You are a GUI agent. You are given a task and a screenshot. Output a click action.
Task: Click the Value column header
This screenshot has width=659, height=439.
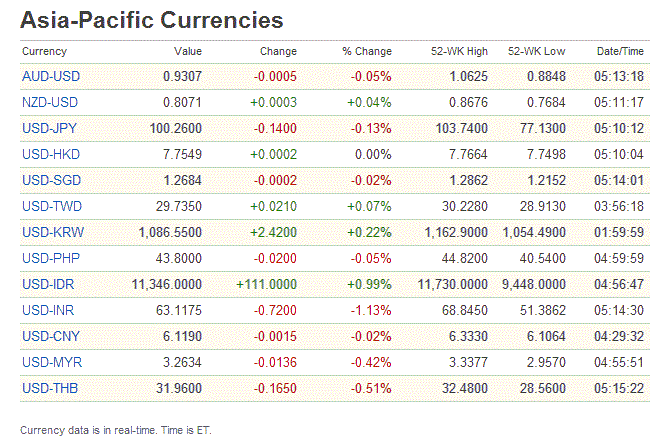pos(188,51)
